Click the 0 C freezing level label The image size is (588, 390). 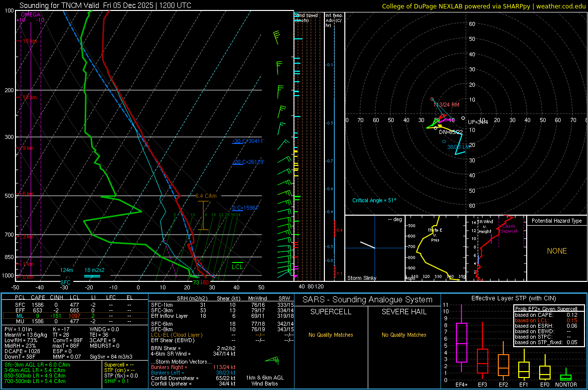click(x=246, y=208)
